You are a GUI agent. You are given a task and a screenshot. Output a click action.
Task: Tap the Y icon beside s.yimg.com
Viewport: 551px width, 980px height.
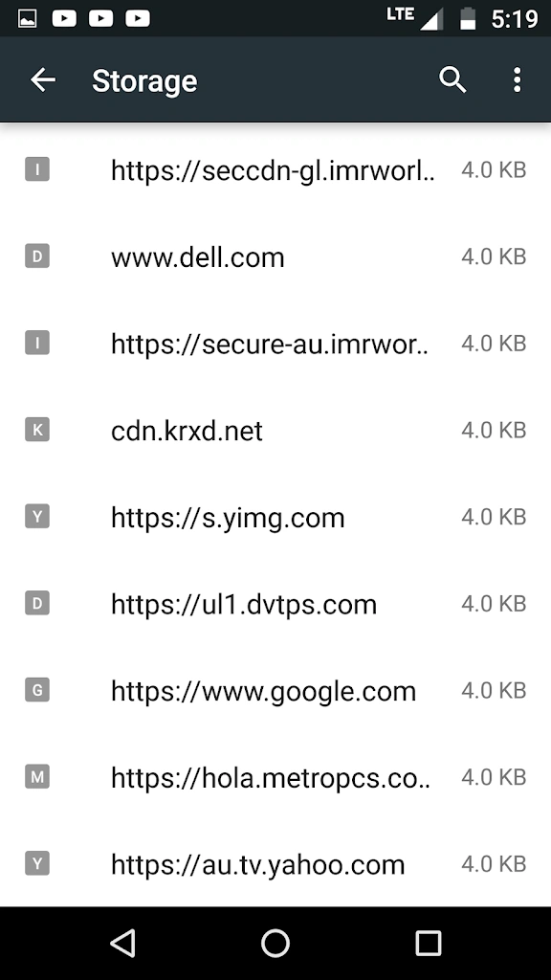click(37, 517)
